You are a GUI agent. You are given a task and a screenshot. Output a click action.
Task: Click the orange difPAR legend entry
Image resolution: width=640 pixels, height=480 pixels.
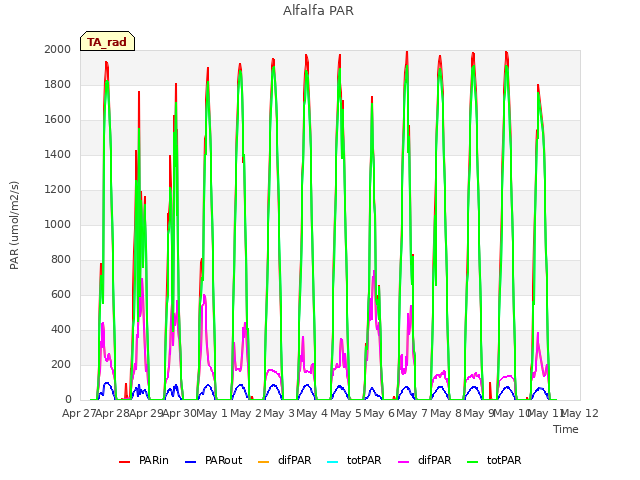pos(284,460)
